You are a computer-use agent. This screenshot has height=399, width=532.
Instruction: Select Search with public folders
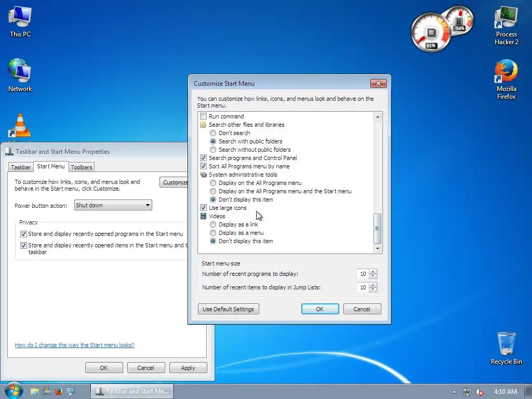(x=212, y=141)
